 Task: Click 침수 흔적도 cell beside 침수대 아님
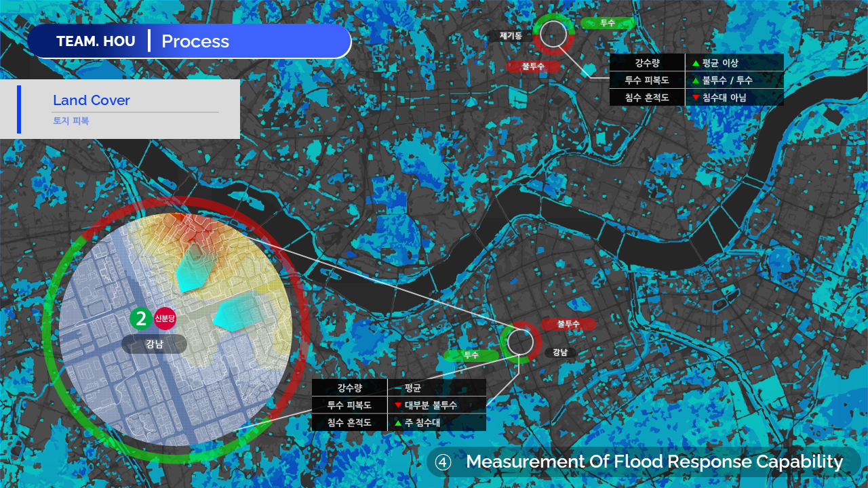coord(647,98)
